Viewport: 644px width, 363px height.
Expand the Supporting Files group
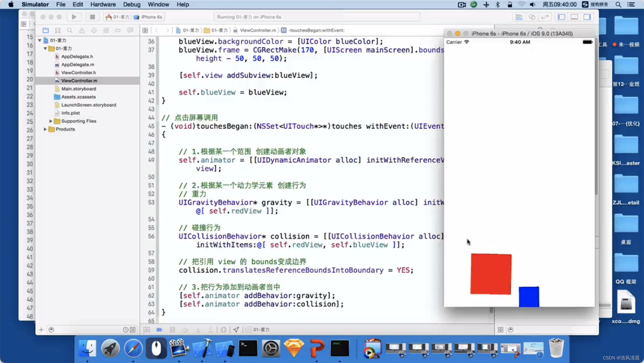(51, 121)
